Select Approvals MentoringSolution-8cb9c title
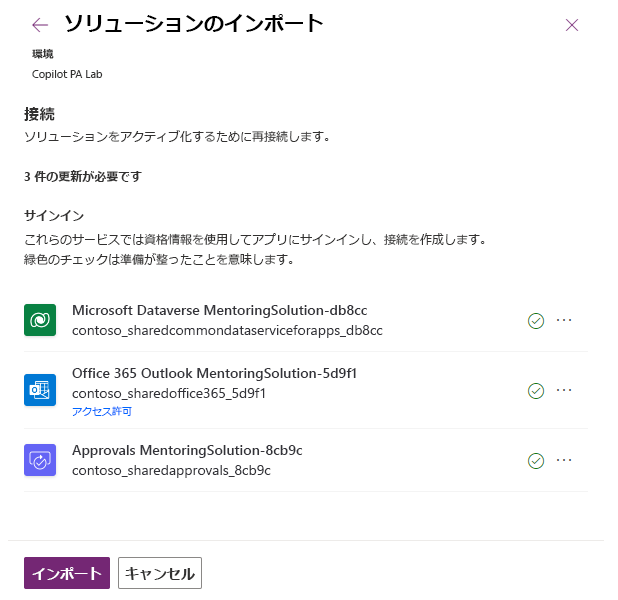This screenshot has width=618, height=600. click(187, 450)
